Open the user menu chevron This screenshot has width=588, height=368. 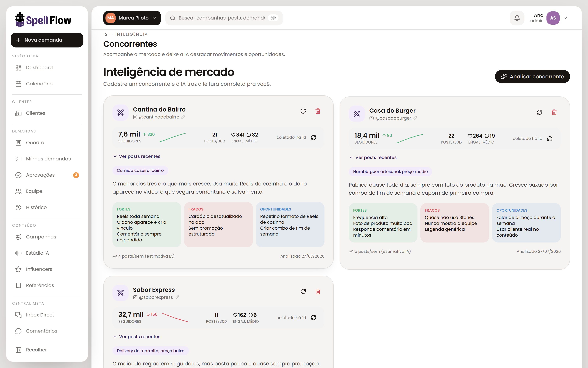(565, 18)
